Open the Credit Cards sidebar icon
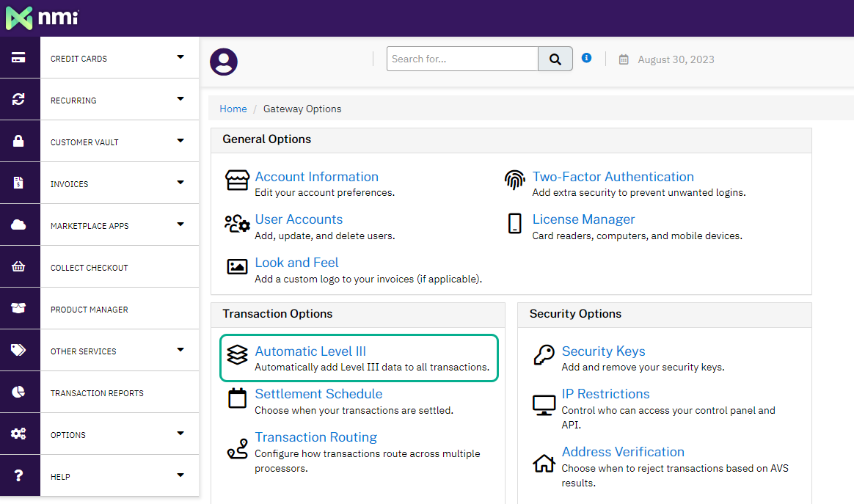The height and width of the screenshot is (504, 854). pos(18,57)
